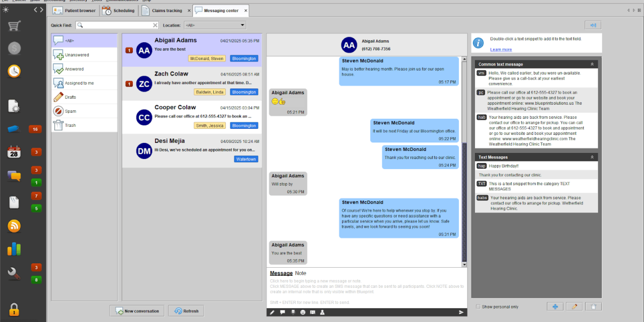Screen dimensions: 644x322
Task: Click the blue plus add snippet button
Action: (555, 306)
